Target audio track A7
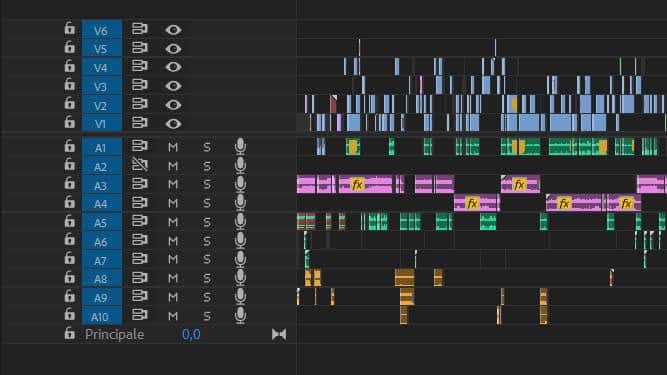 point(102,260)
